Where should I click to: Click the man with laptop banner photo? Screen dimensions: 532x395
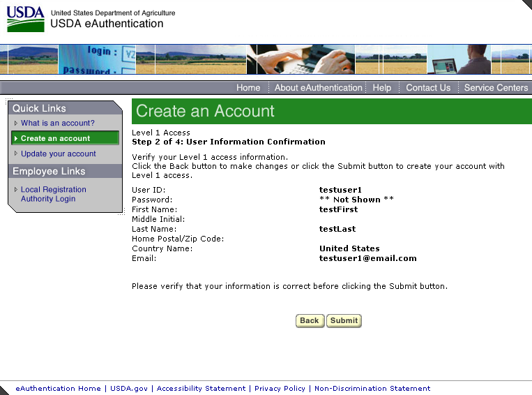[459, 60]
